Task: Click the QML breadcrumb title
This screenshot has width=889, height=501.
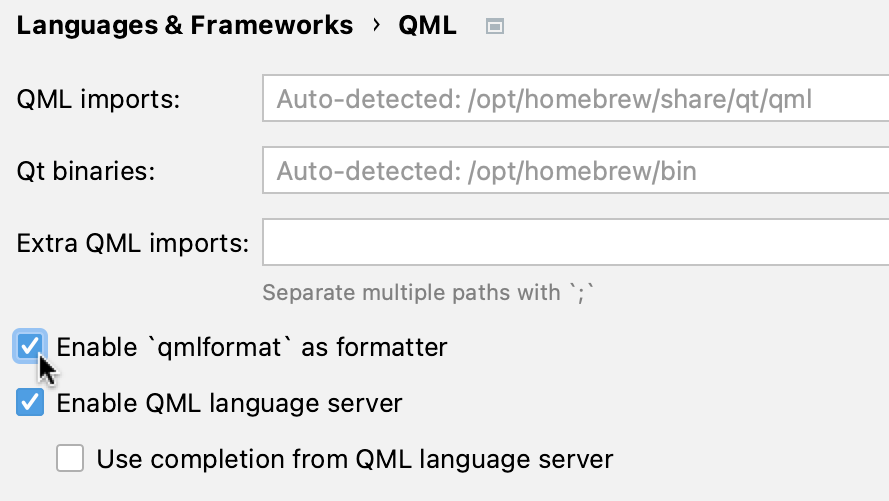Action: [x=427, y=26]
